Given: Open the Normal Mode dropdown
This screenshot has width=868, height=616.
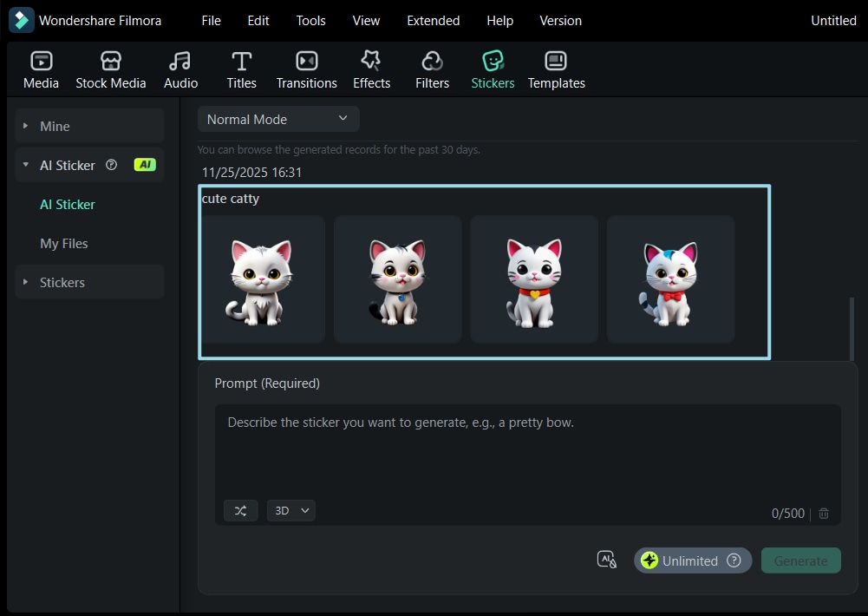Looking at the screenshot, I should point(277,119).
